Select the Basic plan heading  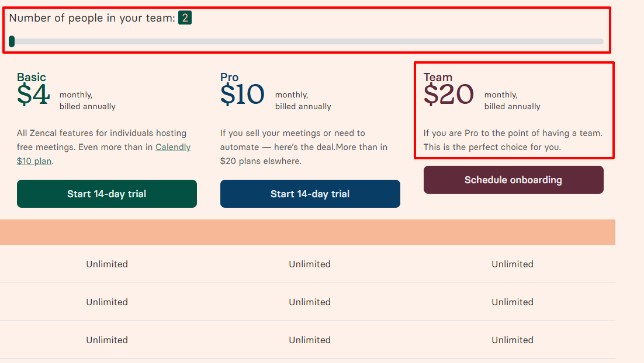32,76
